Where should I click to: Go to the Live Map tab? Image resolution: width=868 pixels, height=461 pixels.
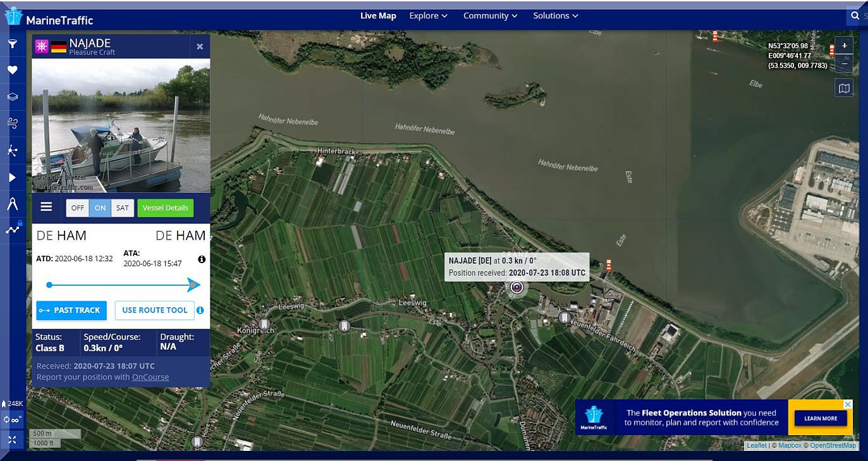378,16
